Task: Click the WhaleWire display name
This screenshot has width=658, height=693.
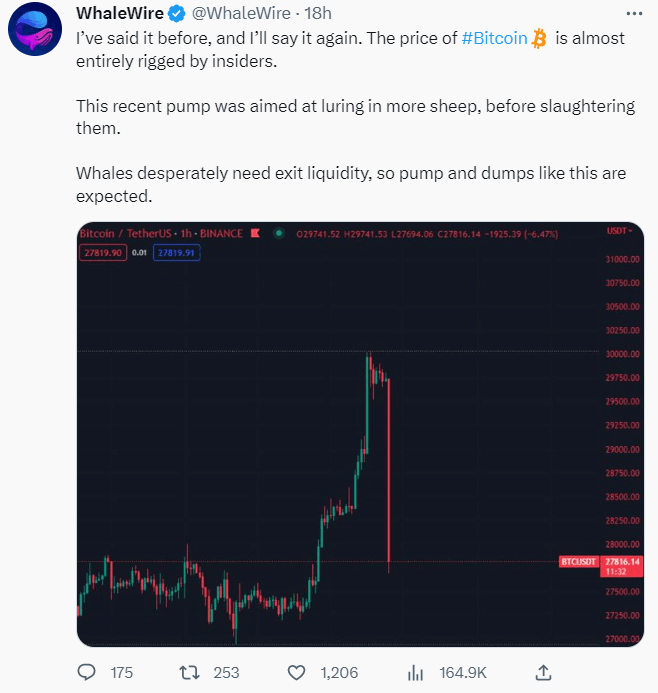Action: (120, 13)
